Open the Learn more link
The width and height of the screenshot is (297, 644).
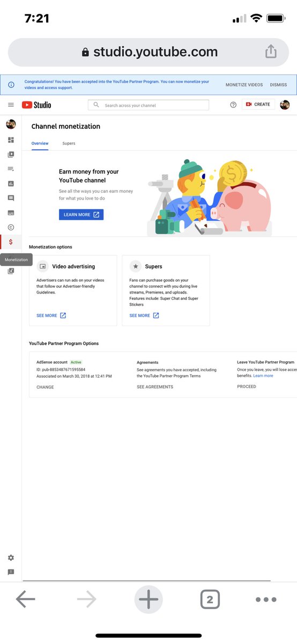click(263, 376)
